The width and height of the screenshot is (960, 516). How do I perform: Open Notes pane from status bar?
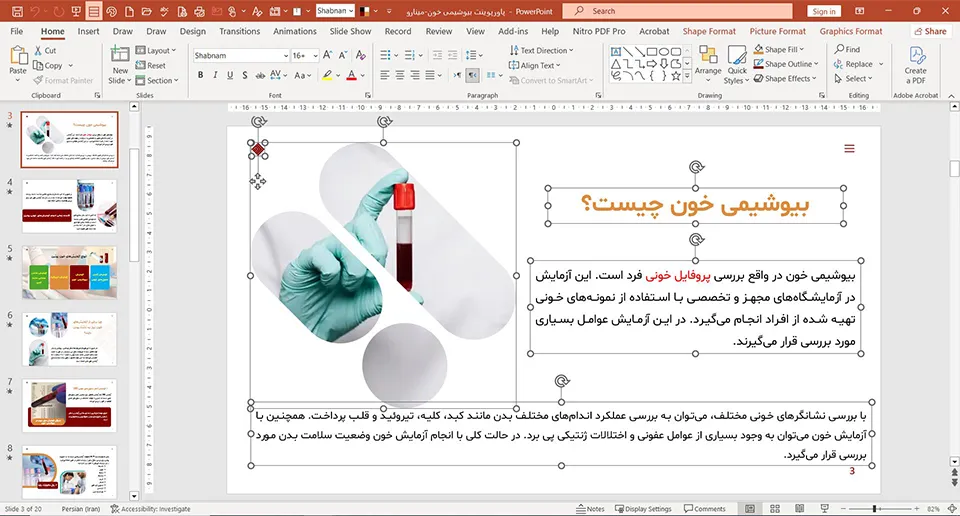(x=590, y=509)
